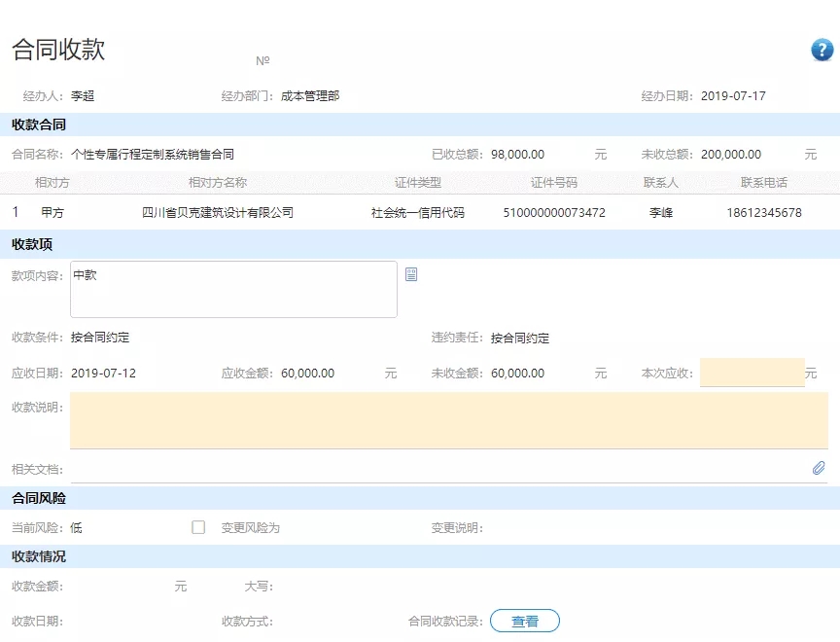Click the 款项内容 text box containing 中款
This screenshot has height=642, width=840.
[233, 289]
